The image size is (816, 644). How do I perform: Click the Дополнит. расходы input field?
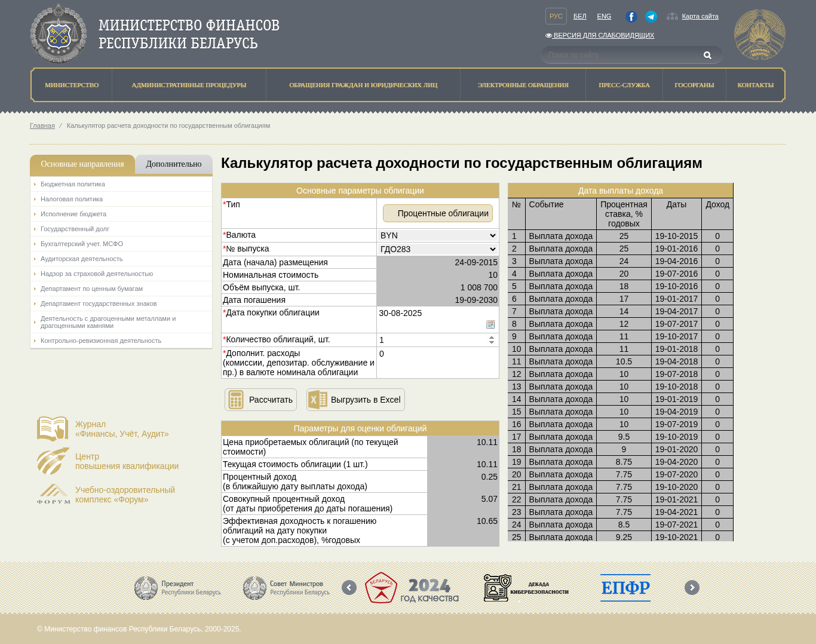click(x=438, y=354)
